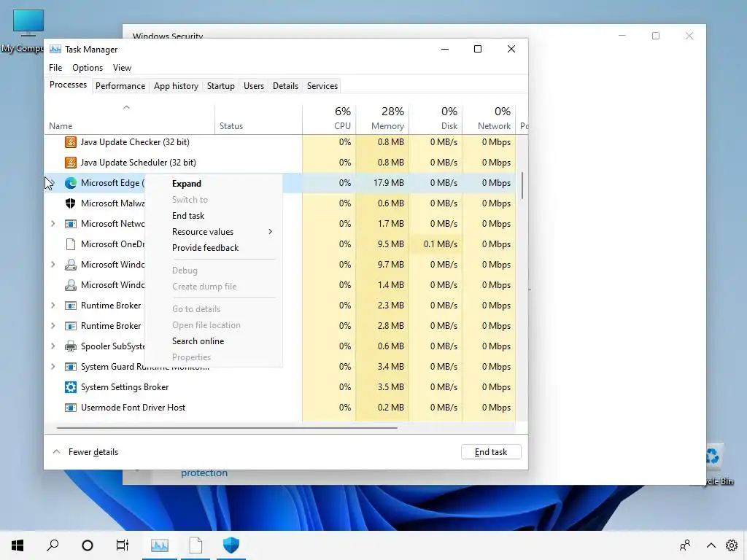Switch to the Users tab

pyautogui.click(x=254, y=86)
